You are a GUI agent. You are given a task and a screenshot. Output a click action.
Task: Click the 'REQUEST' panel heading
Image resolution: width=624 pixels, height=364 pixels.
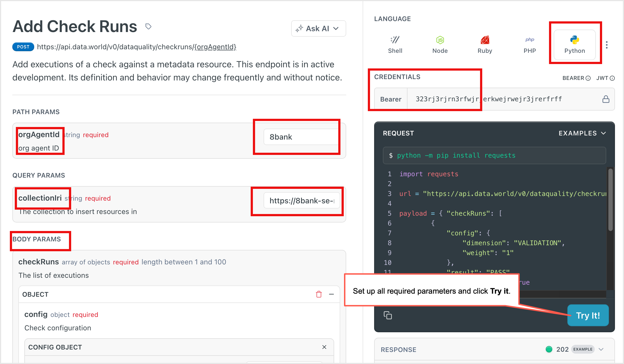pyautogui.click(x=398, y=133)
